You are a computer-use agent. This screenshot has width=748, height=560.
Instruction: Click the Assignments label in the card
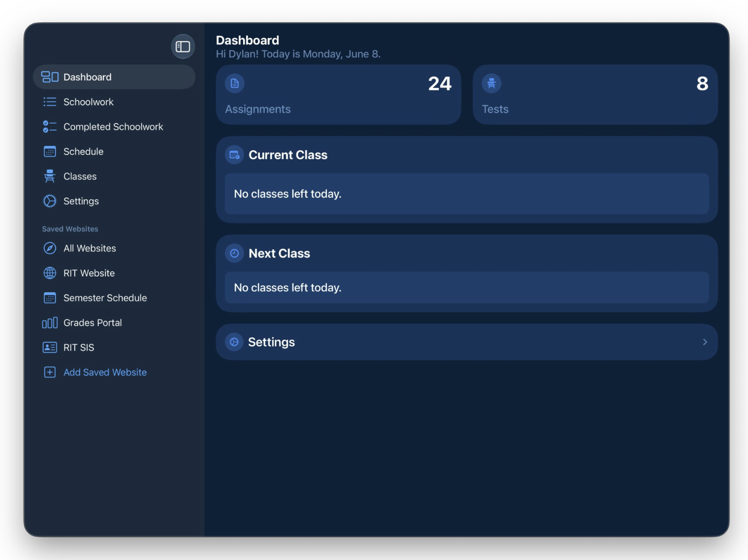pos(258,109)
